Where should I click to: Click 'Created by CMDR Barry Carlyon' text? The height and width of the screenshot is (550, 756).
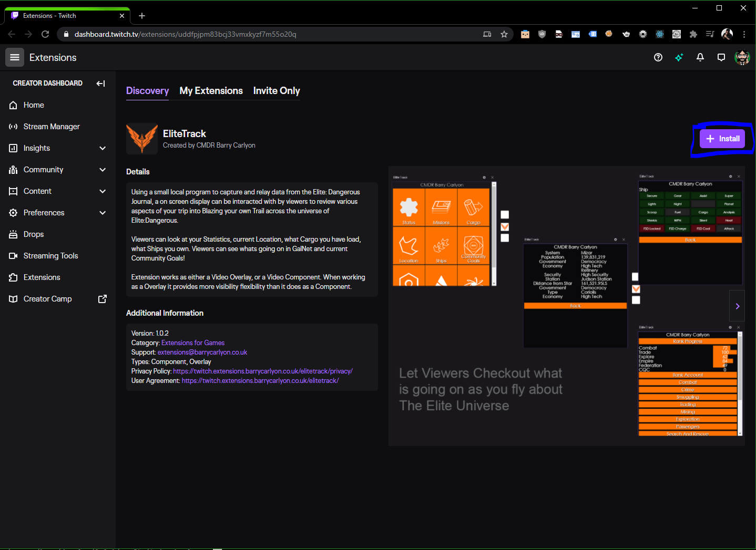[209, 146]
